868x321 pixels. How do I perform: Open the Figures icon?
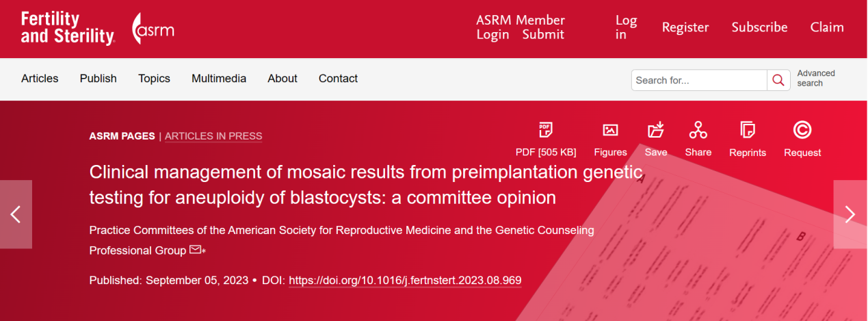610,130
